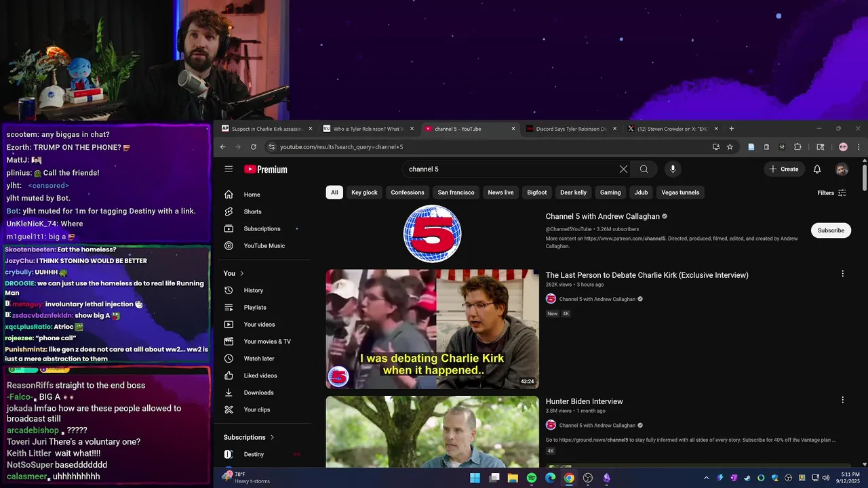
Task: Open the trash-bin extension icon
Action: pyautogui.click(x=766, y=146)
